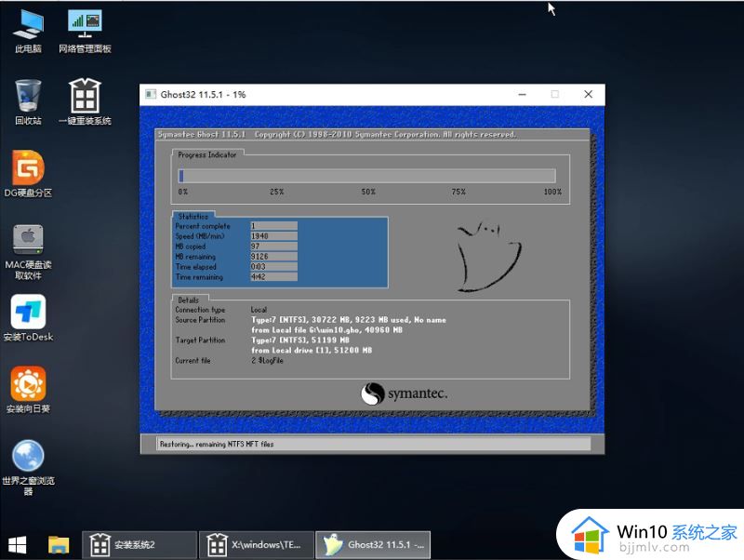Click the Symantec logo
Image resolution: width=744 pixels, height=560 pixels.
(404, 393)
